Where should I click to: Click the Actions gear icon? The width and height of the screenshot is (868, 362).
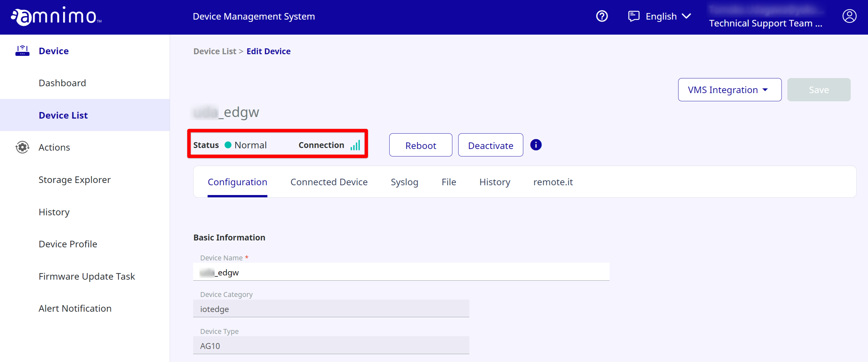coord(22,147)
